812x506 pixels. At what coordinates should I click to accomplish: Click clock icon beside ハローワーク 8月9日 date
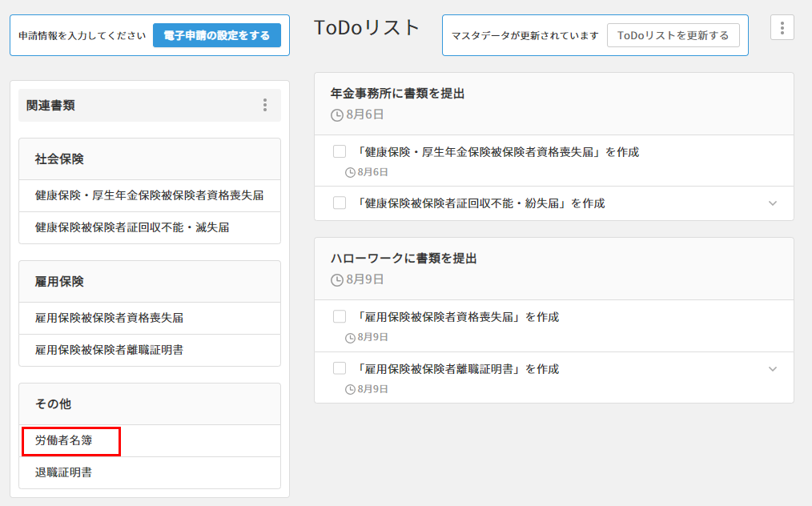337,280
